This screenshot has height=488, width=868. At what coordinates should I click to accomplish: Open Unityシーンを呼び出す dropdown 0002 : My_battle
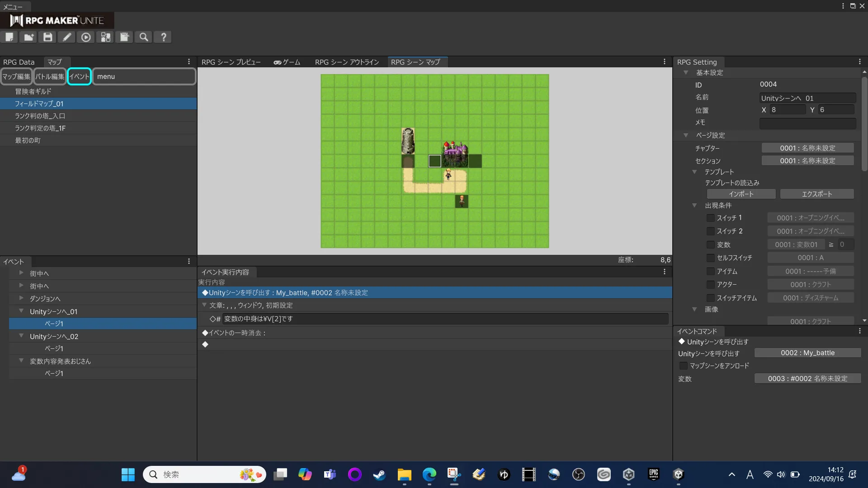(807, 353)
